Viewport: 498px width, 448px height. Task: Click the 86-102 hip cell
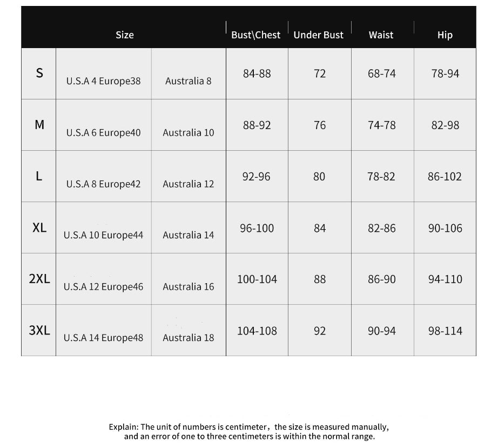[x=445, y=177]
